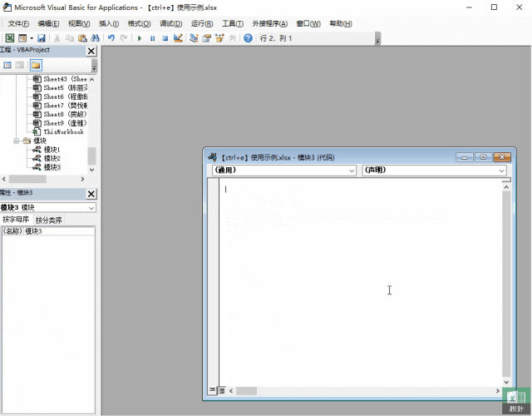The height and width of the screenshot is (416, 532).
Task: Select Sheet6 in the project tree
Action: [x=60, y=97]
